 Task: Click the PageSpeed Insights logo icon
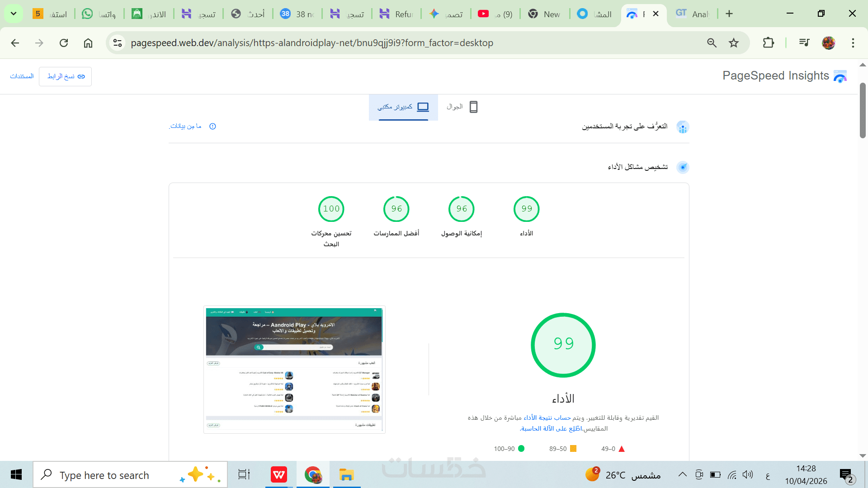coord(840,76)
